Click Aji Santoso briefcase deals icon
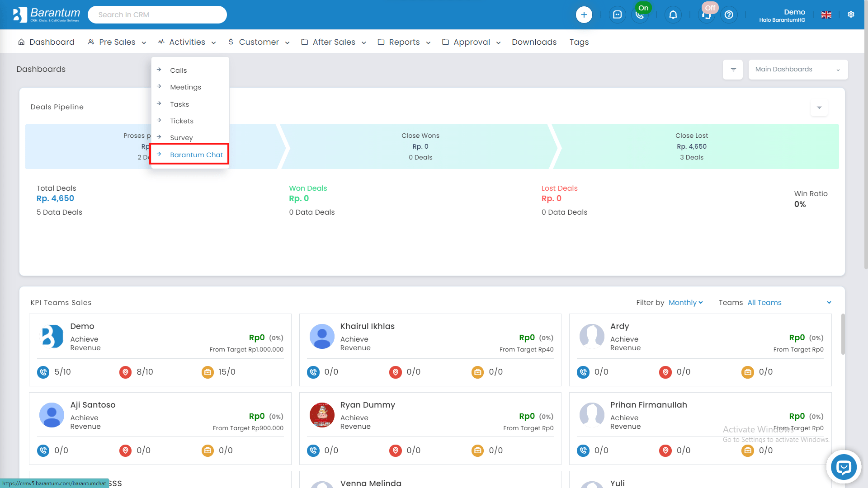This screenshot has width=868, height=488. pyautogui.click(x=208, y=451)
